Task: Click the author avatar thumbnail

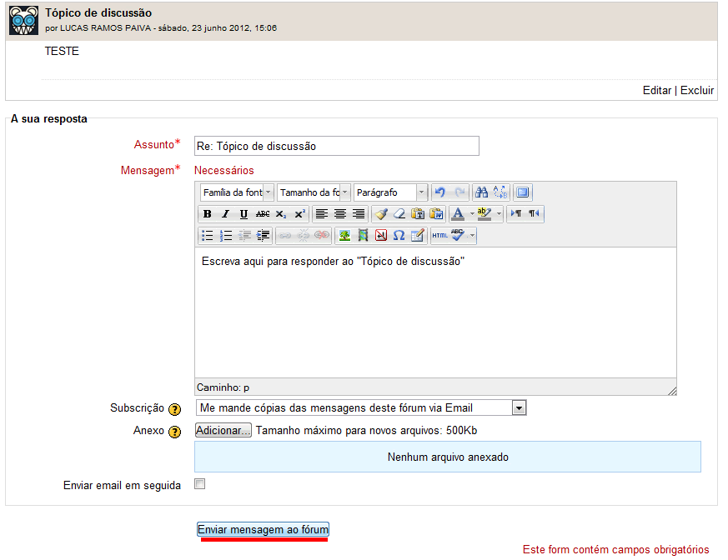Action: (x=23, y=20)
